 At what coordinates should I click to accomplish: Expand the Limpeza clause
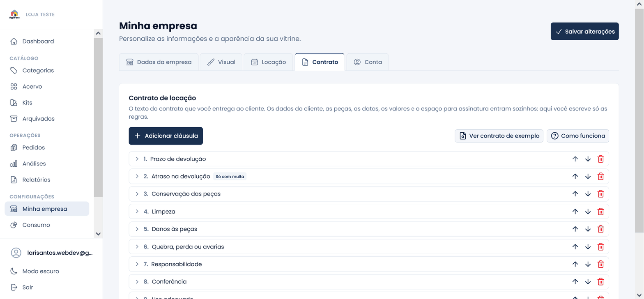point(137,212)
